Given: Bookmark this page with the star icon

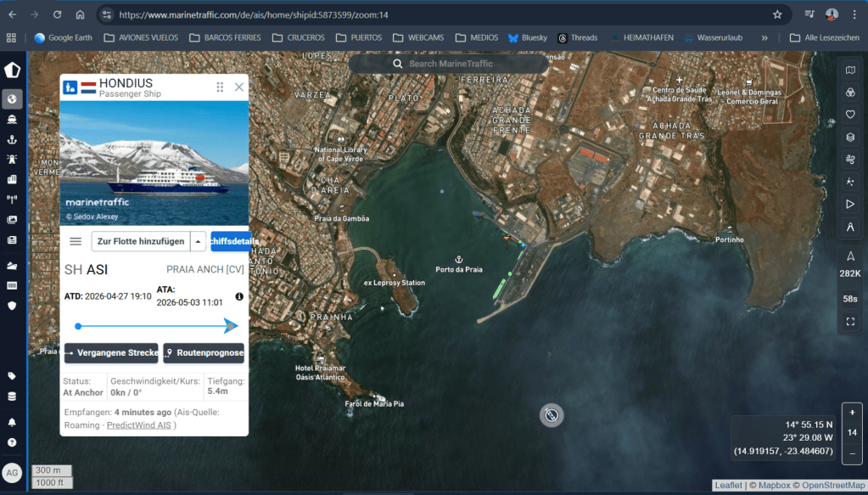Looking at the screenshot, I should tap(777, 15).
